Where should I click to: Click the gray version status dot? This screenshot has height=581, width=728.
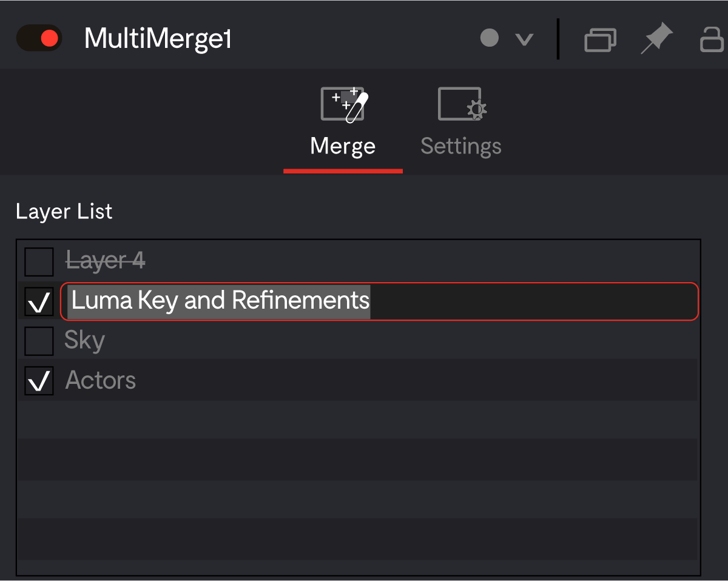pyautogui.click(x=490, y=38)
